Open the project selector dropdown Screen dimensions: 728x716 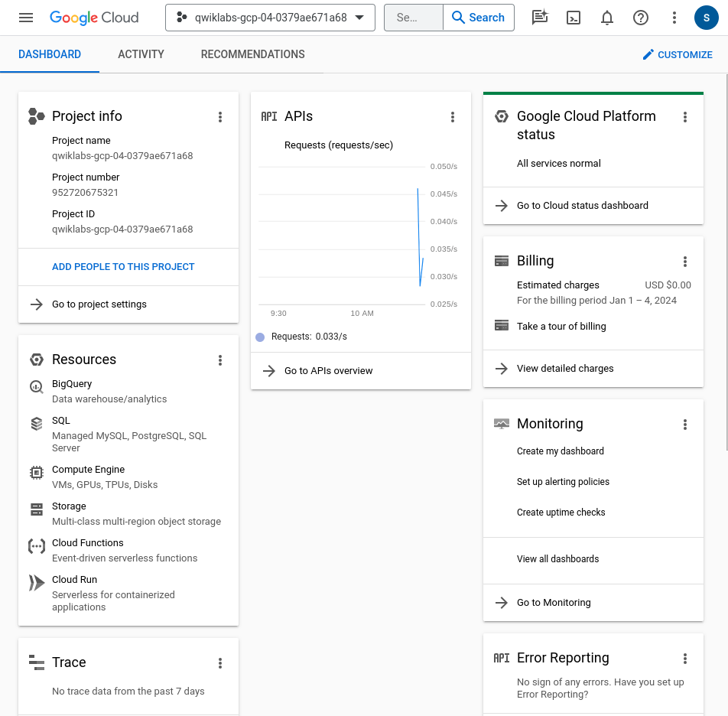tap(270, 18)
